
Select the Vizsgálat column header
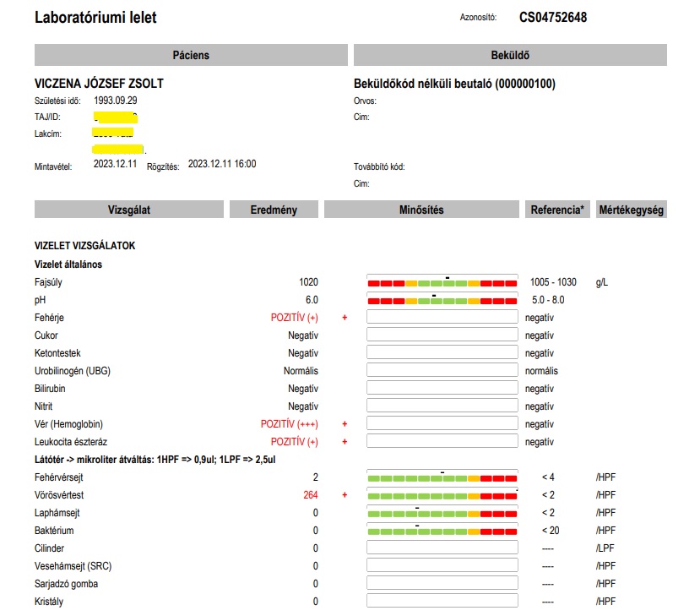pos(129,210)
